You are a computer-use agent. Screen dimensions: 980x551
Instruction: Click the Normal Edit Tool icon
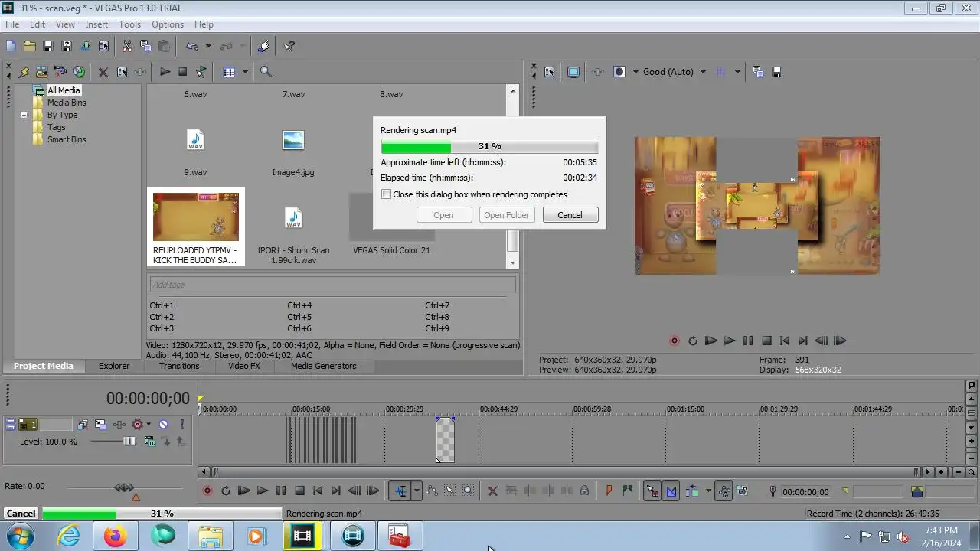401,491
